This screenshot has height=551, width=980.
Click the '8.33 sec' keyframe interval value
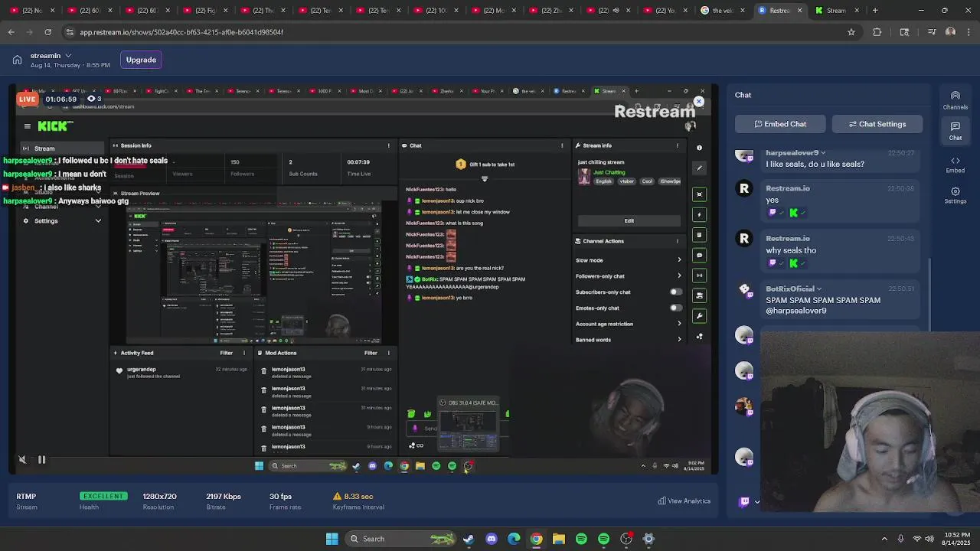point(358,496)
